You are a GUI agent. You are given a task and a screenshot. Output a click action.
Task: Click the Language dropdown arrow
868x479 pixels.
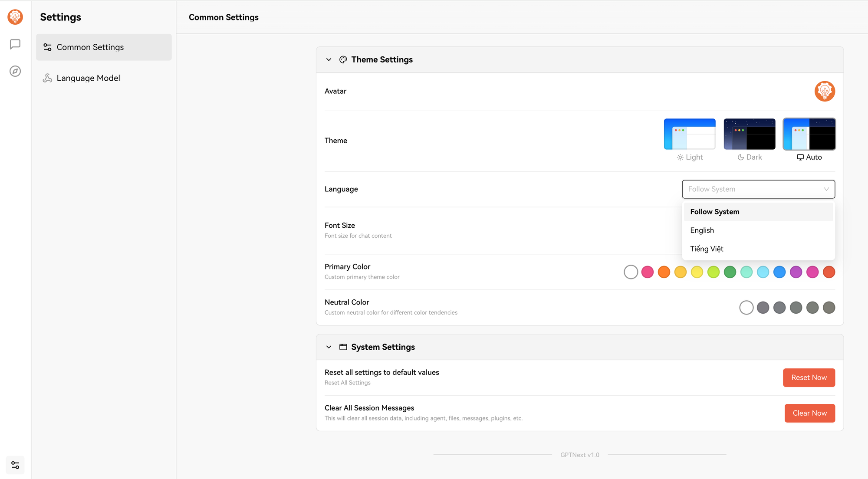coord(826,189)
